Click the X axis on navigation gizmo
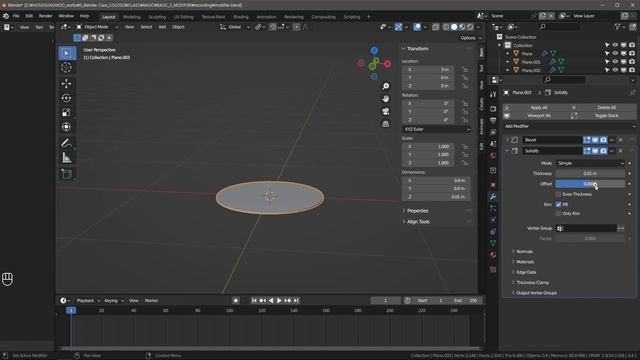640x360 pixels. coord(387,64)
